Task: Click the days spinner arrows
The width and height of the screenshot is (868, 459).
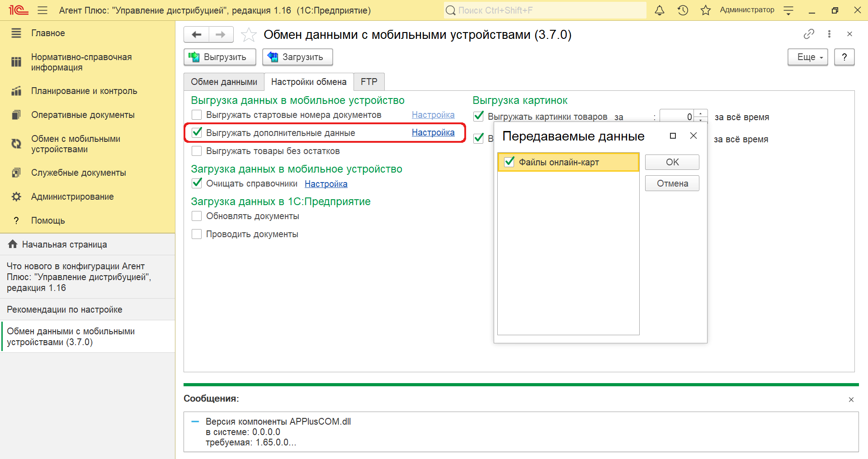Action: [x=701, y=116]
